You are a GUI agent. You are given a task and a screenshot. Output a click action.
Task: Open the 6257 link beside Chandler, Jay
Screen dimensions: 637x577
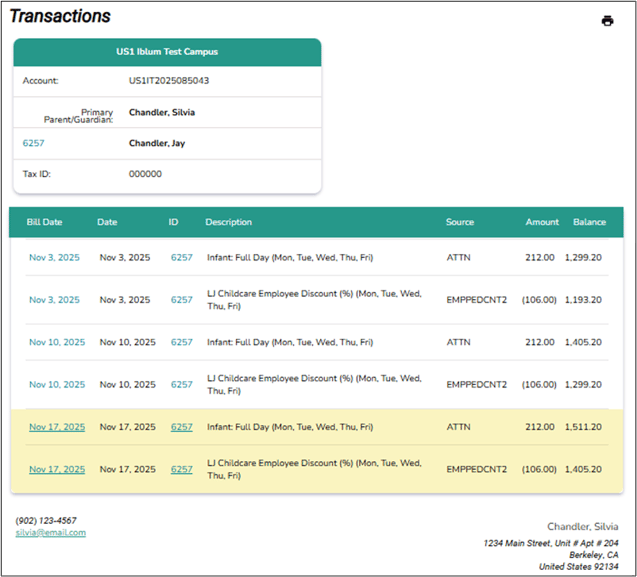[34, 143]
